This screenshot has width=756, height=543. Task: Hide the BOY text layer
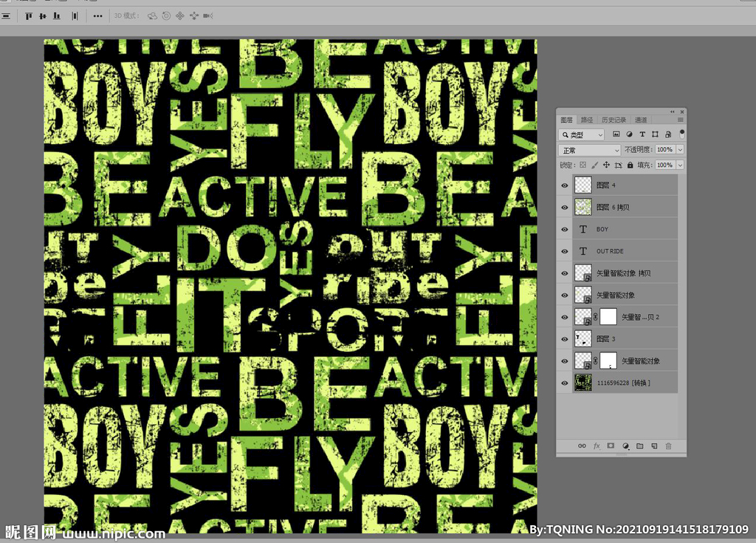(565, 230)
